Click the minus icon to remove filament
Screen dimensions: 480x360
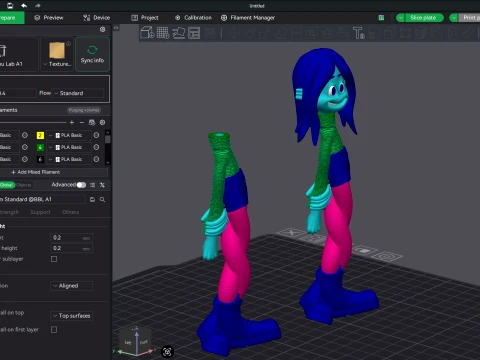tap(82, 122)
